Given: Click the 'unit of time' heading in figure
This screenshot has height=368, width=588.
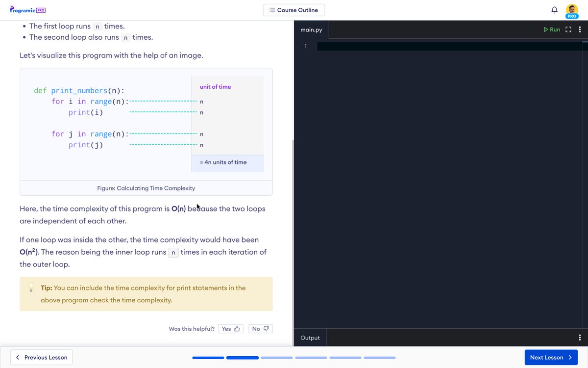Looking at the screenshot, I should pyautogui.click(x=215, y=87).
